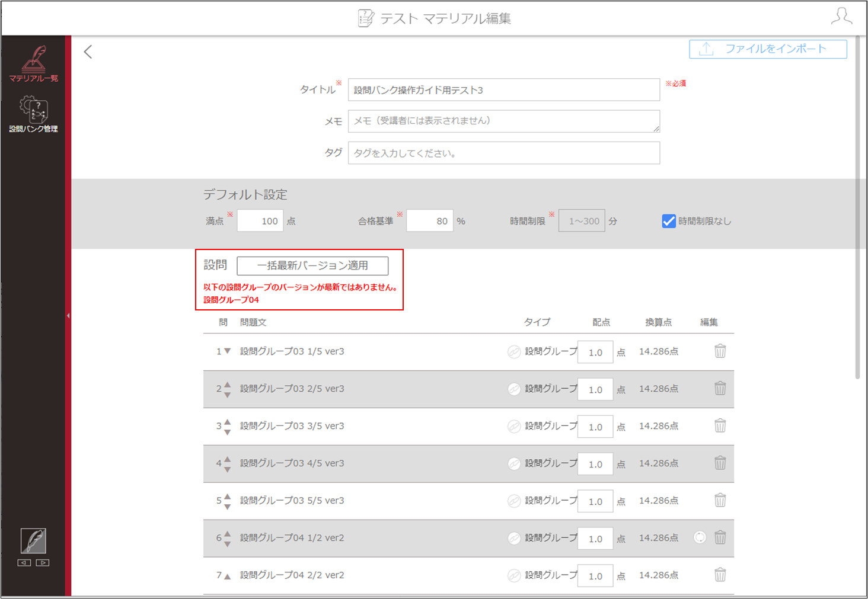
Task: Click the 満点 score field showing 100
Action: tap(260, 221)
